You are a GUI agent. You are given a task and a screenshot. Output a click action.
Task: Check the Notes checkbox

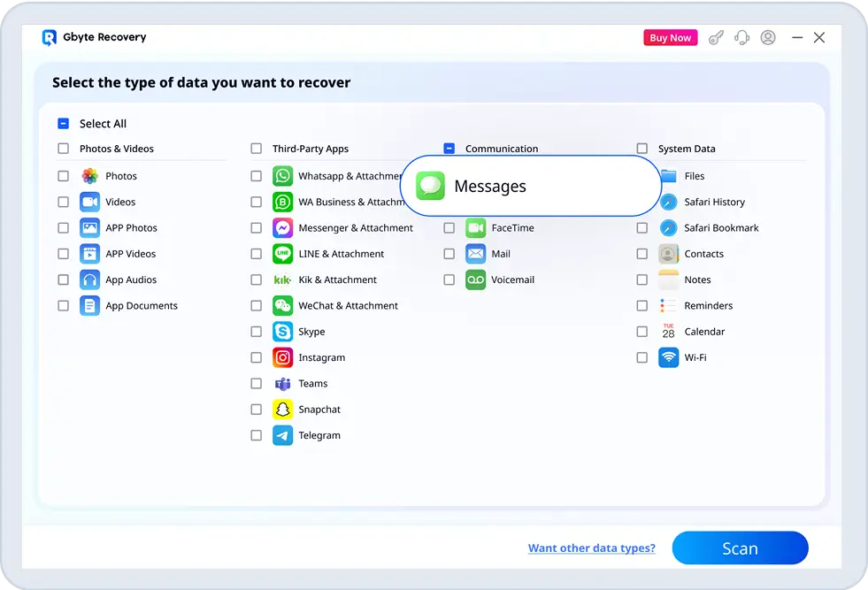coord(642,280)
